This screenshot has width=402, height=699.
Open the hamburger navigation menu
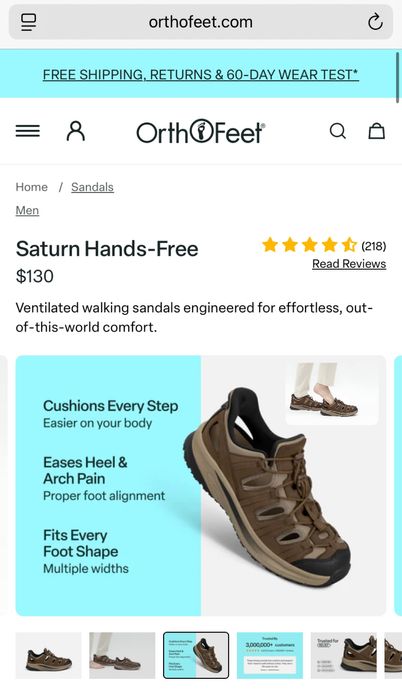point(28,131)
